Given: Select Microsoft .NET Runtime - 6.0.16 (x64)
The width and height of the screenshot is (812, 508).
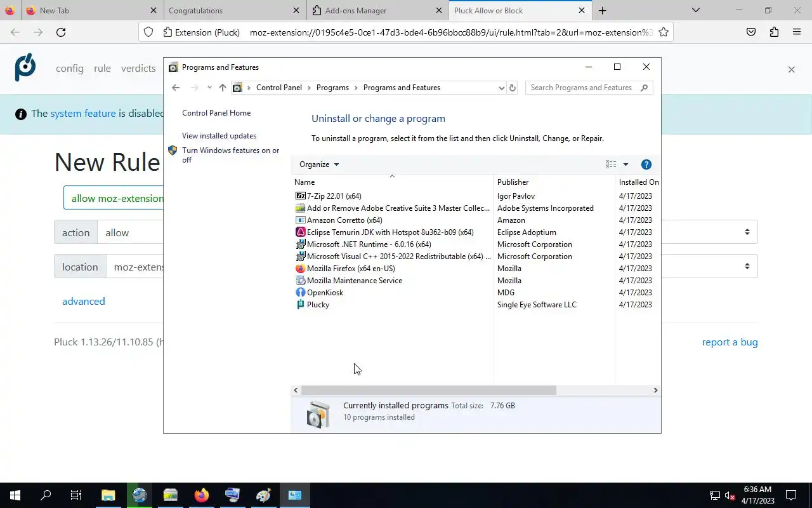Looking at the screenshot, I should [x=476, y=244].
